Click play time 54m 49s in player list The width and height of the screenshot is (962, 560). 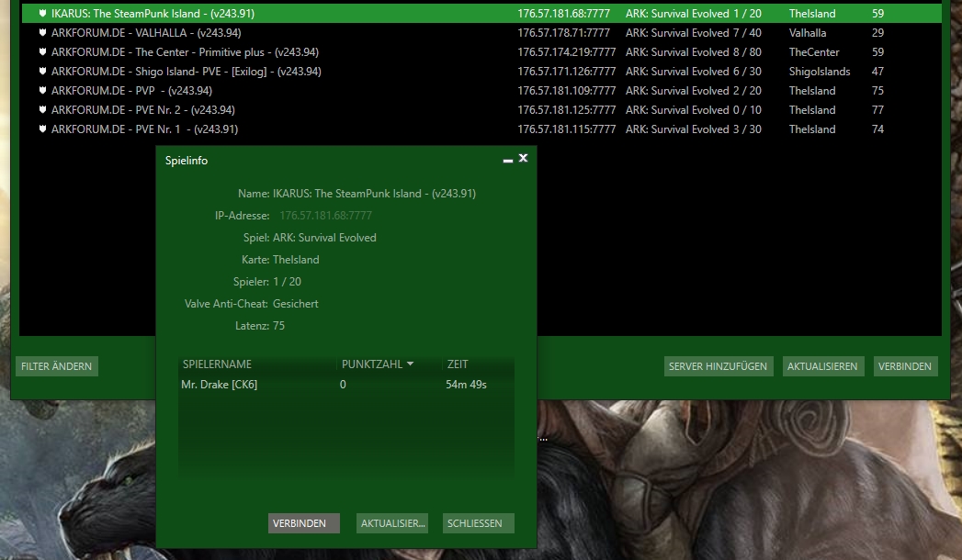[x=466, y=384]
